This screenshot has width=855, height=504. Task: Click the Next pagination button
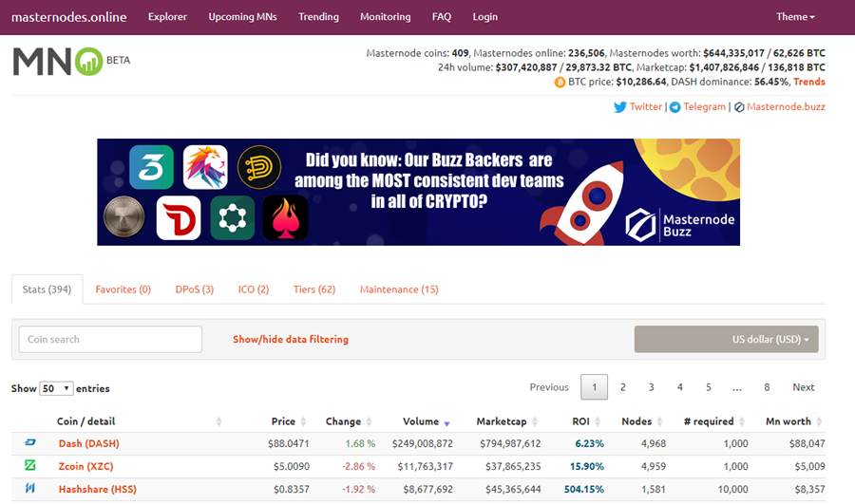coord(803,387)
